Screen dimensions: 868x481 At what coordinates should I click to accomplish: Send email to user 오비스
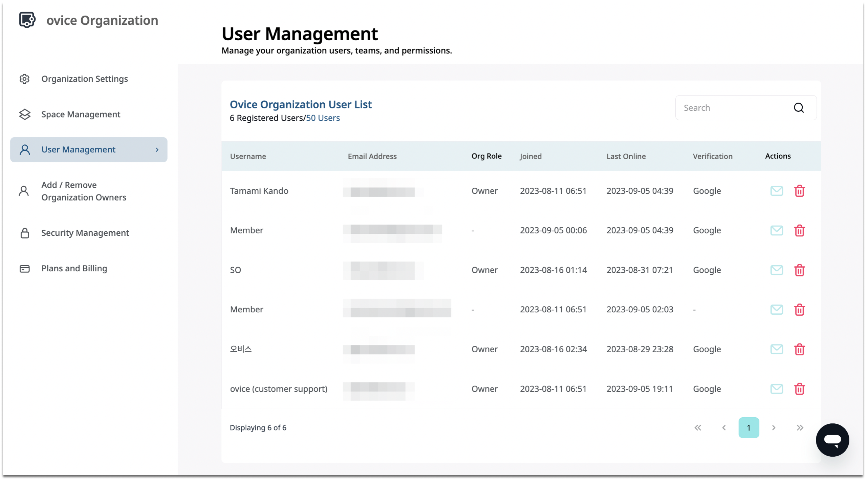pos(776,349)
